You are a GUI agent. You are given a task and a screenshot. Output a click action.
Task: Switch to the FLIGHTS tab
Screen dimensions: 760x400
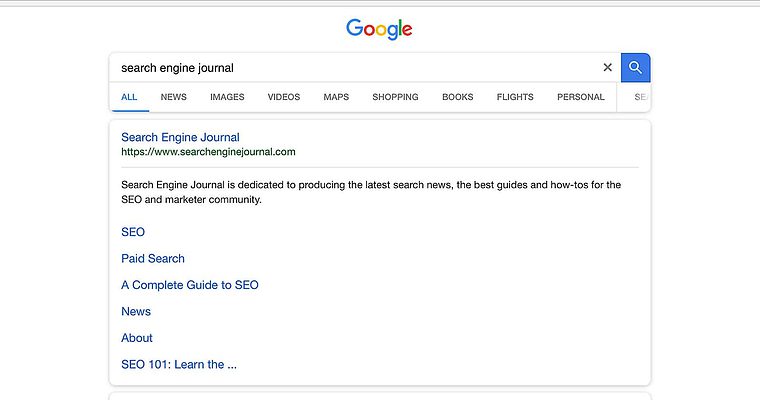[515, 97]
